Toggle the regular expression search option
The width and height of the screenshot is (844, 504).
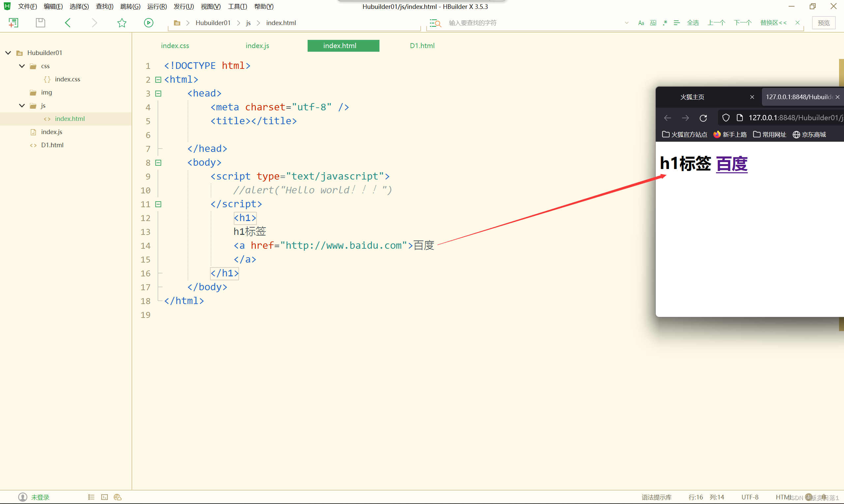pyautogui.click(x=665, y=23)
